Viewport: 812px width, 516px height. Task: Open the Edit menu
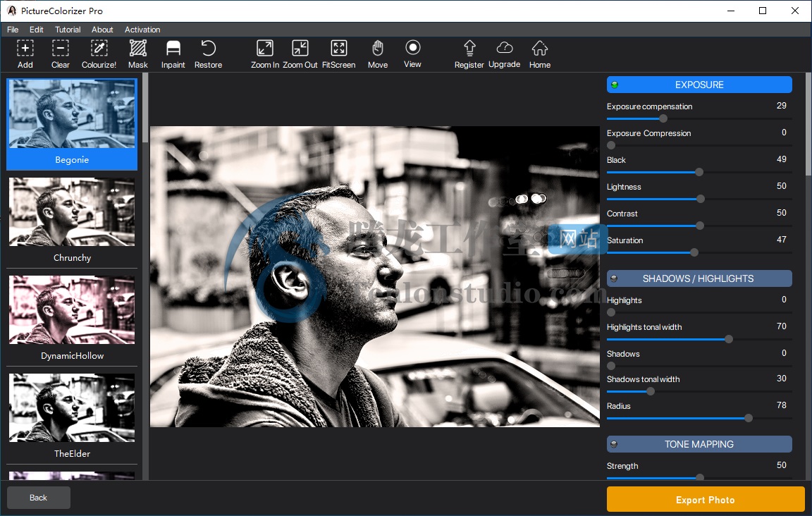click(36, 30)
